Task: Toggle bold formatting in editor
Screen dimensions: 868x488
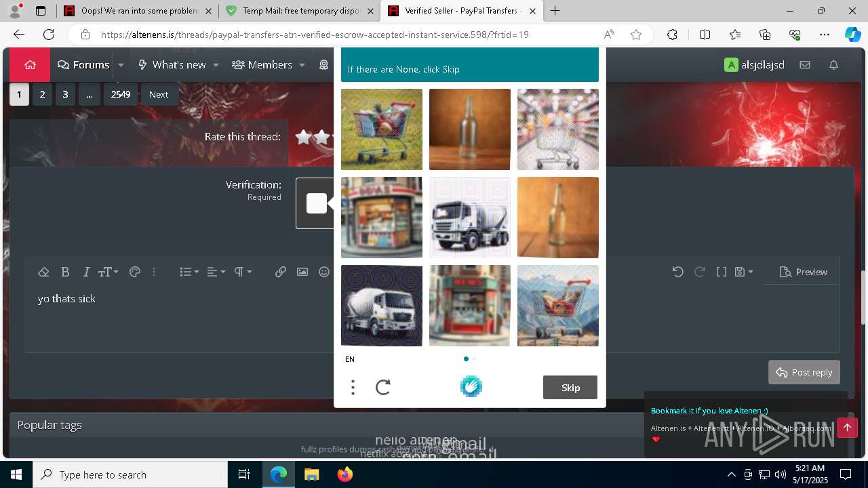Action: pos(65,272)
